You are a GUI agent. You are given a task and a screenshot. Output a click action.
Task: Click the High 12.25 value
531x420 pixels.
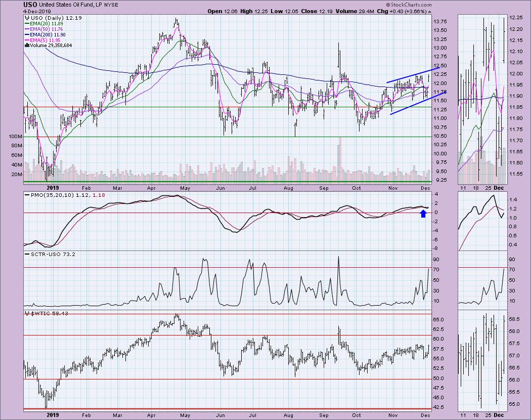tap(254, 11)
